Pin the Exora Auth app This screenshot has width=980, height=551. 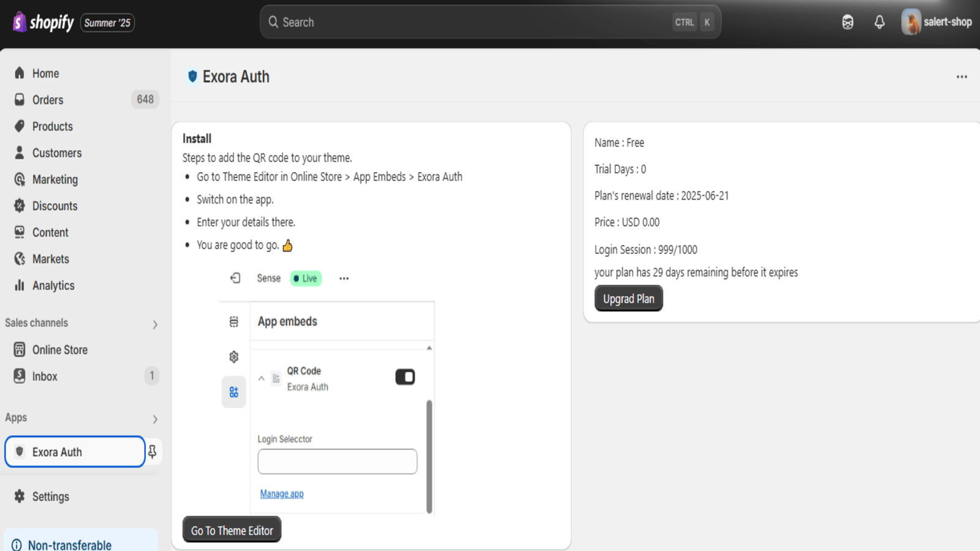click(x=153, y=452)
